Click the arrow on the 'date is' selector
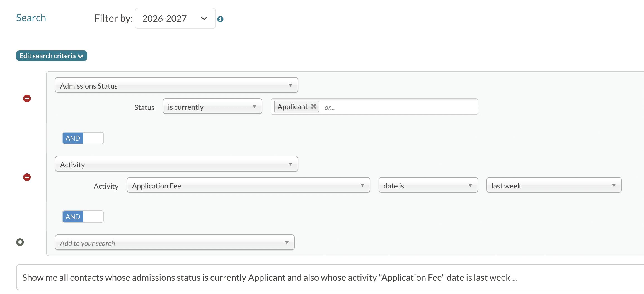This screenshot has height=294, width=644. (470, 185)
